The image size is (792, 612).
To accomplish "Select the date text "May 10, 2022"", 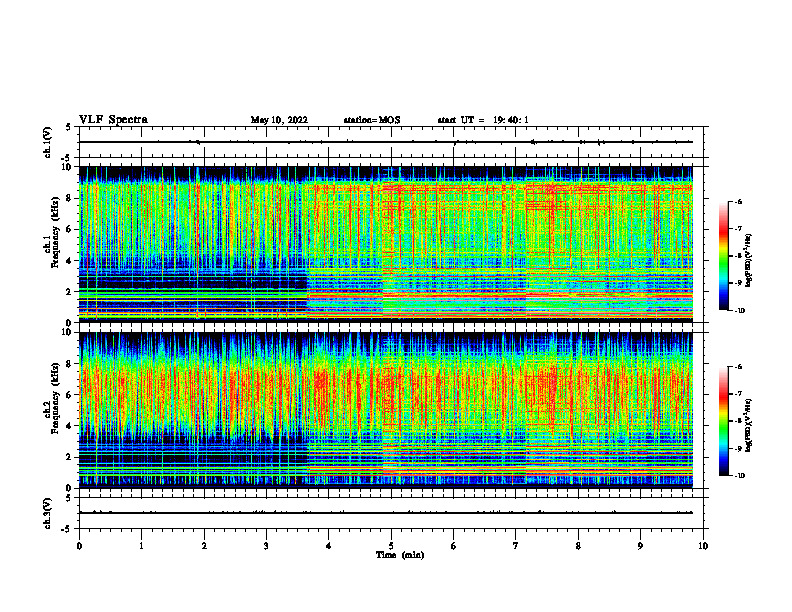I will coord(279,120).
